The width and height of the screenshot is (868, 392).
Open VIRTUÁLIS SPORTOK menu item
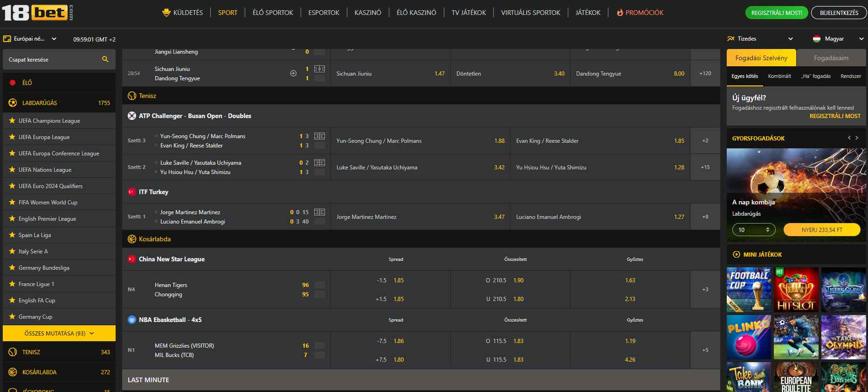[x=530, y=13]
